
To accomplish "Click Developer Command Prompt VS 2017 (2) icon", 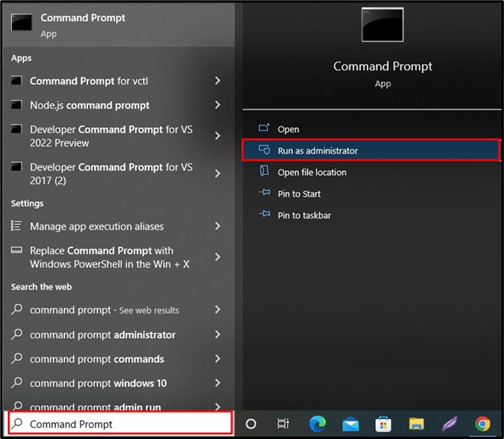I will click(16, 167).
